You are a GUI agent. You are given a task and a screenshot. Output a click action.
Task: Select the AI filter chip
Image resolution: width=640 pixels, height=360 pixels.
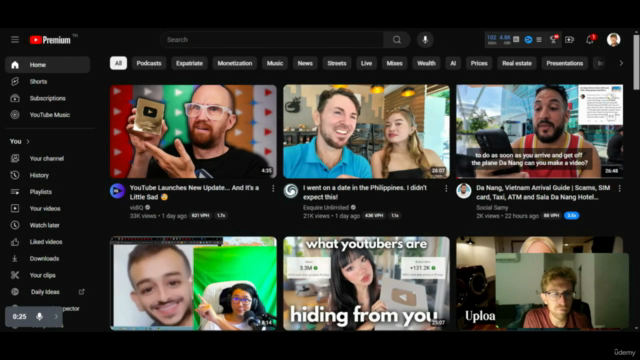(453, 63)
